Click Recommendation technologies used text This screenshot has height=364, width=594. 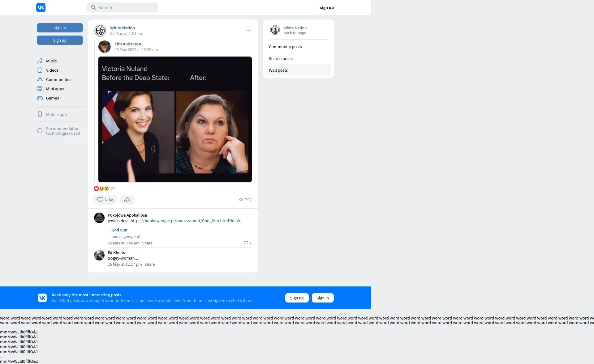click(63, 131)
